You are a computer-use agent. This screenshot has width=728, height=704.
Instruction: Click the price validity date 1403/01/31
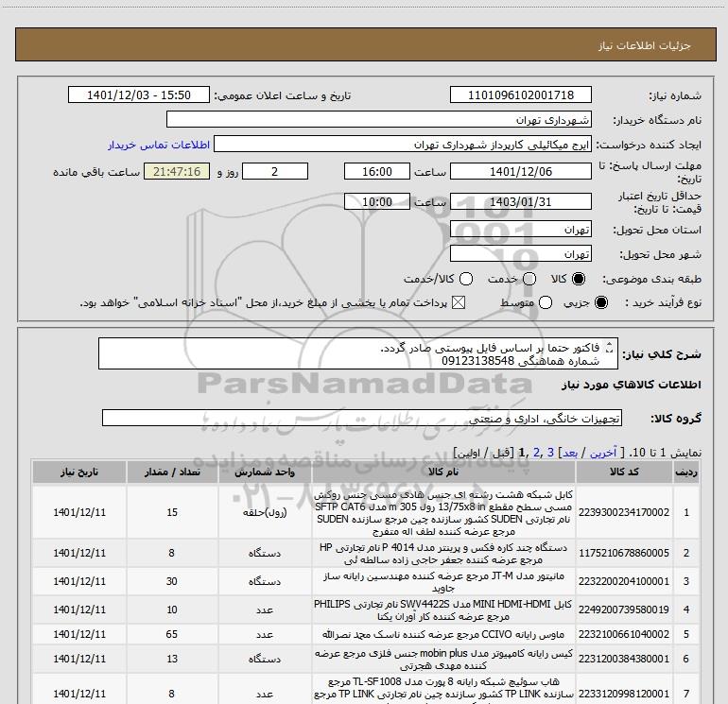click(x=520, y=202)
